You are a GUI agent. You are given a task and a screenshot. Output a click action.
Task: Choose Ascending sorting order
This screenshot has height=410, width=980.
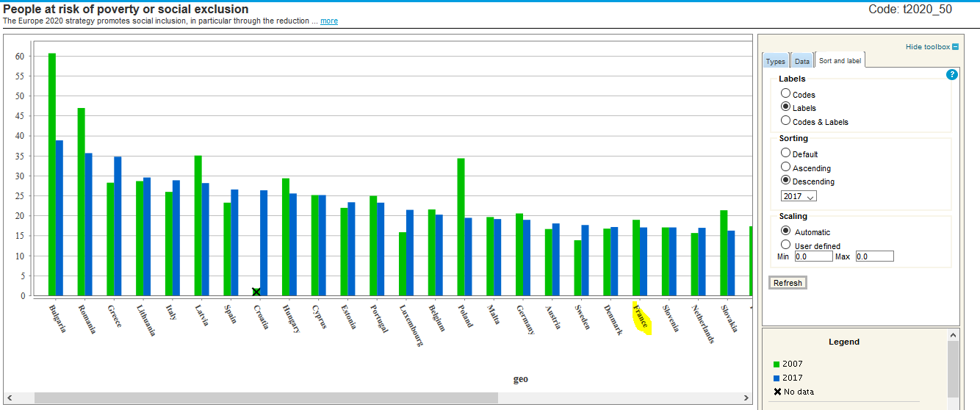point(786,168)
